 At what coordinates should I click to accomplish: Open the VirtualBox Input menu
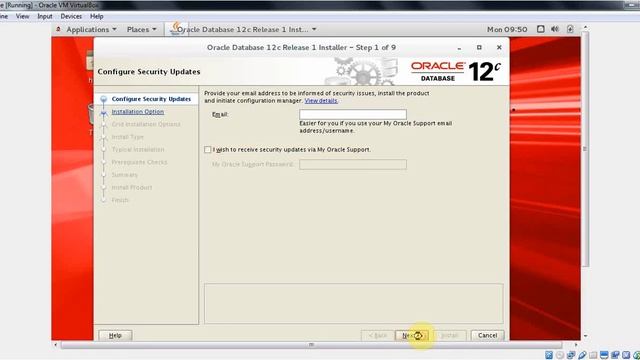(x=45, y=16)
